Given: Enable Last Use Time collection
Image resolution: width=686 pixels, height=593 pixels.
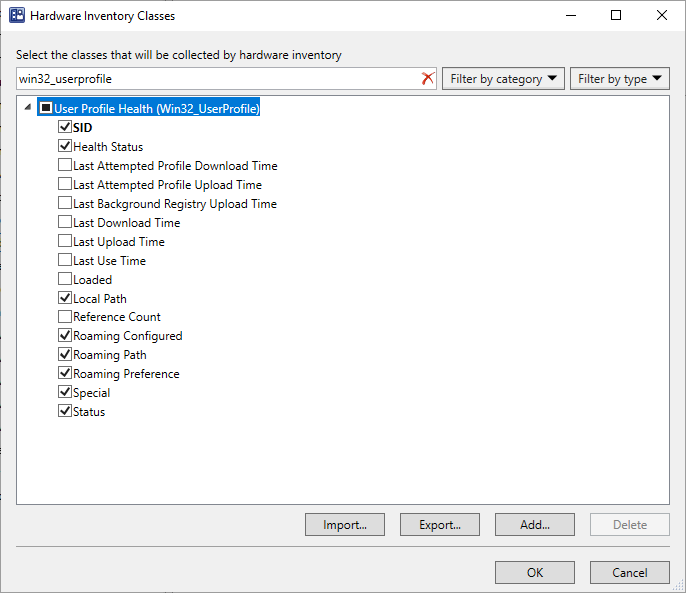Looking at the screenshot, I should click(x=65, y=260).
